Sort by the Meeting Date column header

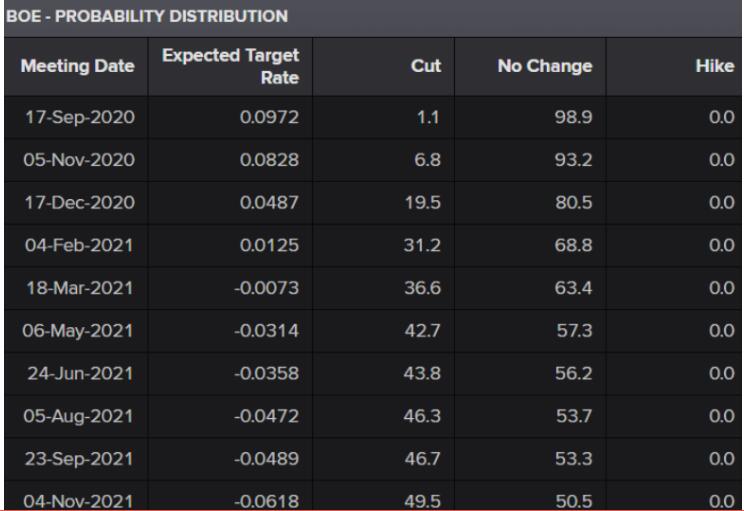click(x=77, y=66)
